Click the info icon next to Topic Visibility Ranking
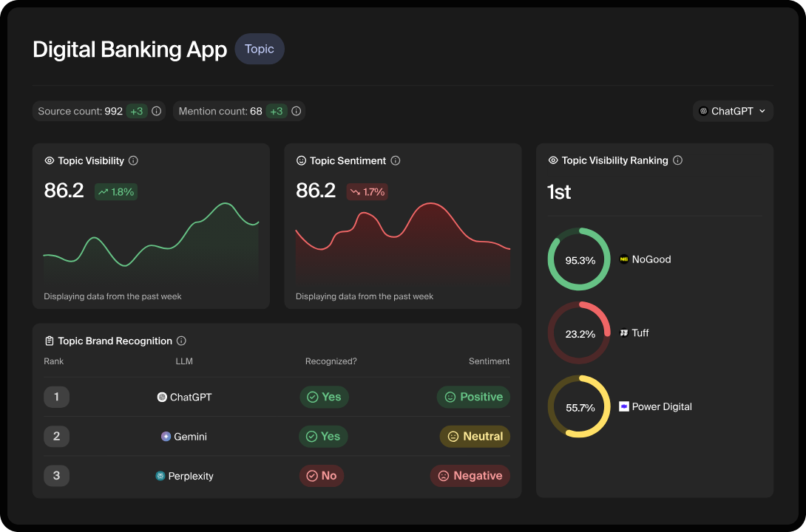Screen dimensions: 806x532 pos(678,160)
